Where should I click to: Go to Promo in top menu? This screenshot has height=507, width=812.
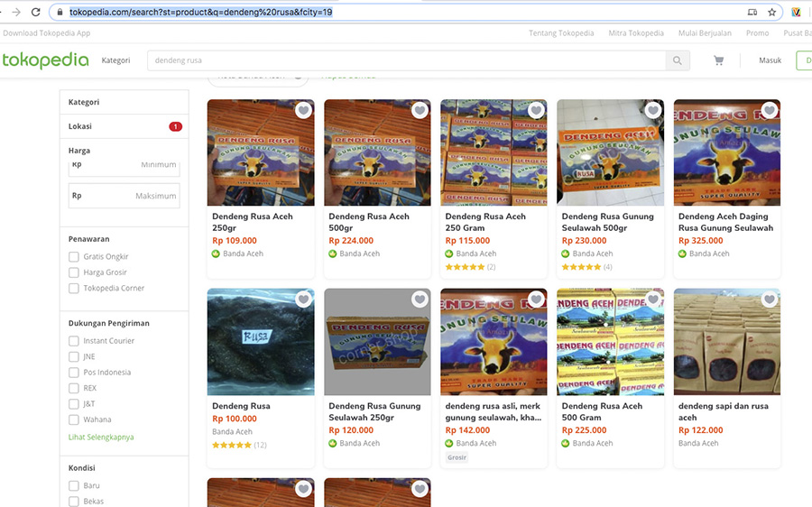757,33
